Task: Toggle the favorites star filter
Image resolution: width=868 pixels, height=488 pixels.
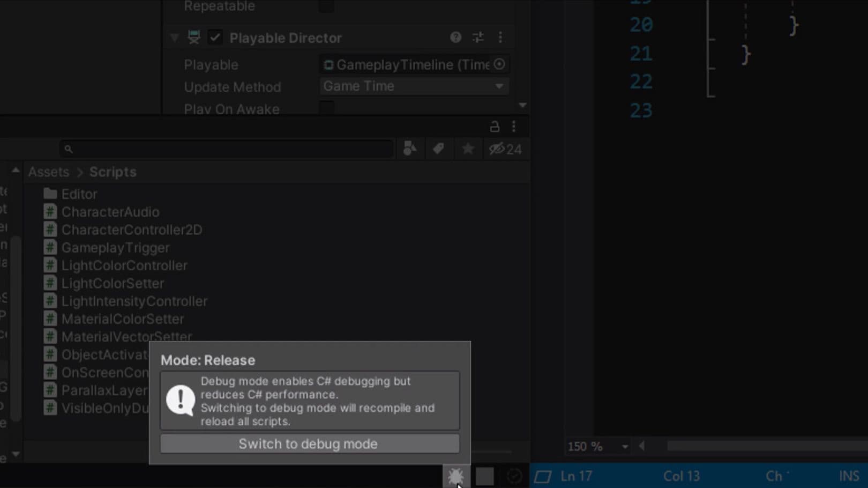Action: pyautogui.click(x=468, y=149)
